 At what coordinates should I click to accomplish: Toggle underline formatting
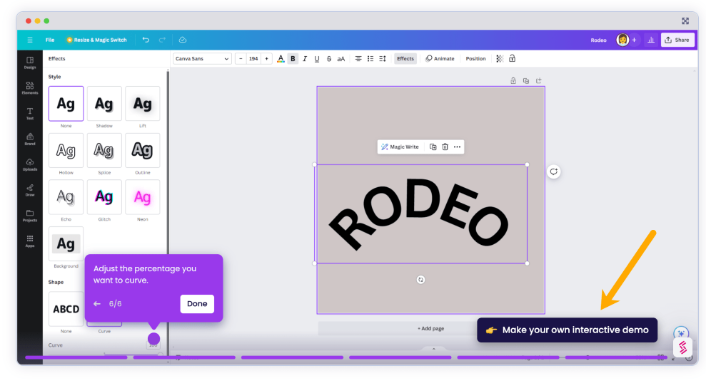coord(317,59)
